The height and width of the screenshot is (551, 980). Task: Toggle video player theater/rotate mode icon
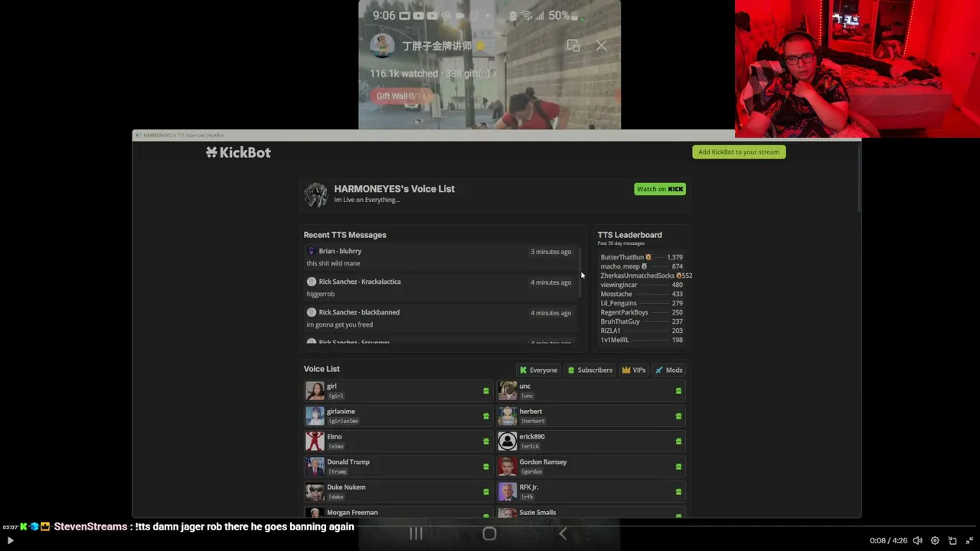click(952, 541)
